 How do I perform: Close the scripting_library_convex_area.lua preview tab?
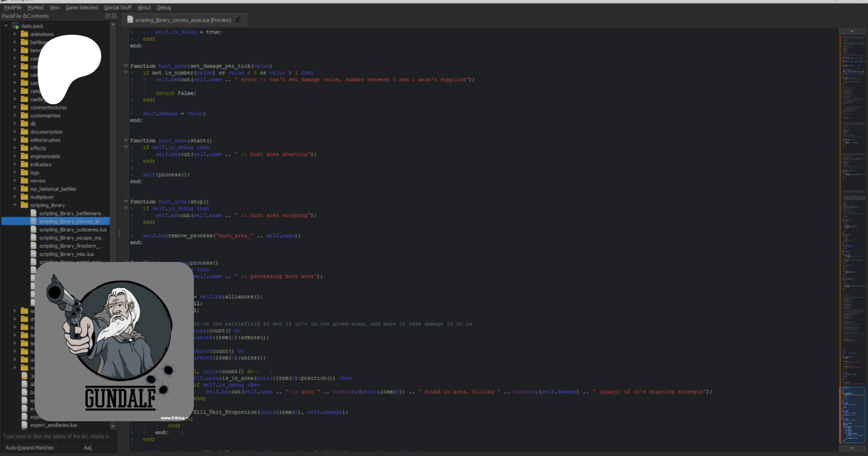[237, 20]
